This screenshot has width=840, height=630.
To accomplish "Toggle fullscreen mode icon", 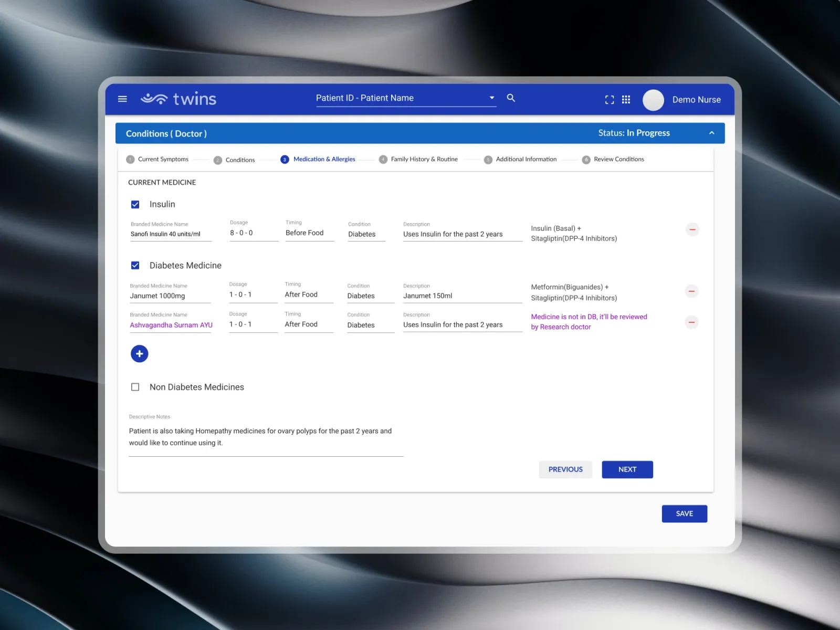I will click(610, 100).
